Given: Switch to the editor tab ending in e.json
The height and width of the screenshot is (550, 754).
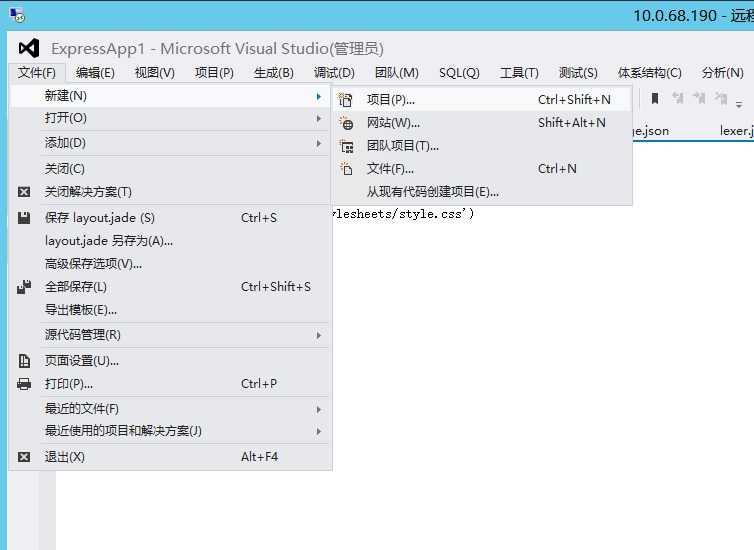Looking at the screenshot, I should (651, 131).
